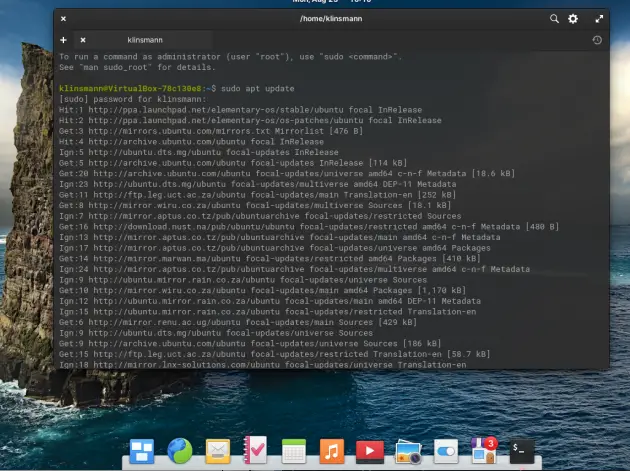Add a new terminal tab with plus
This screenshot has width=630, height=471.
click(x=63, y=40)
